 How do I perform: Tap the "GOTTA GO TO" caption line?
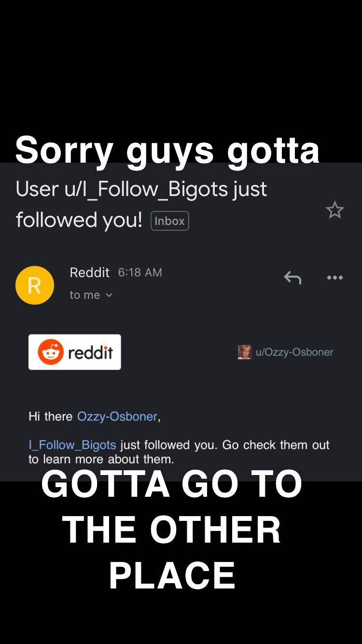coord(172,484)
